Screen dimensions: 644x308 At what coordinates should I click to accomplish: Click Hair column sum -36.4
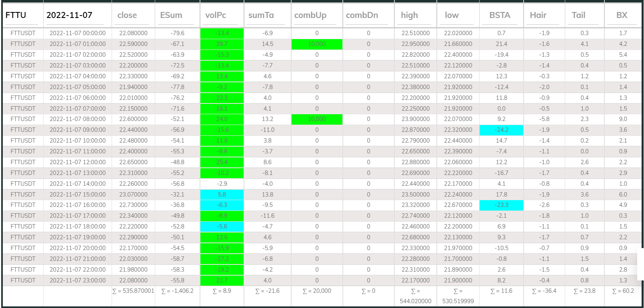point(544,291)
